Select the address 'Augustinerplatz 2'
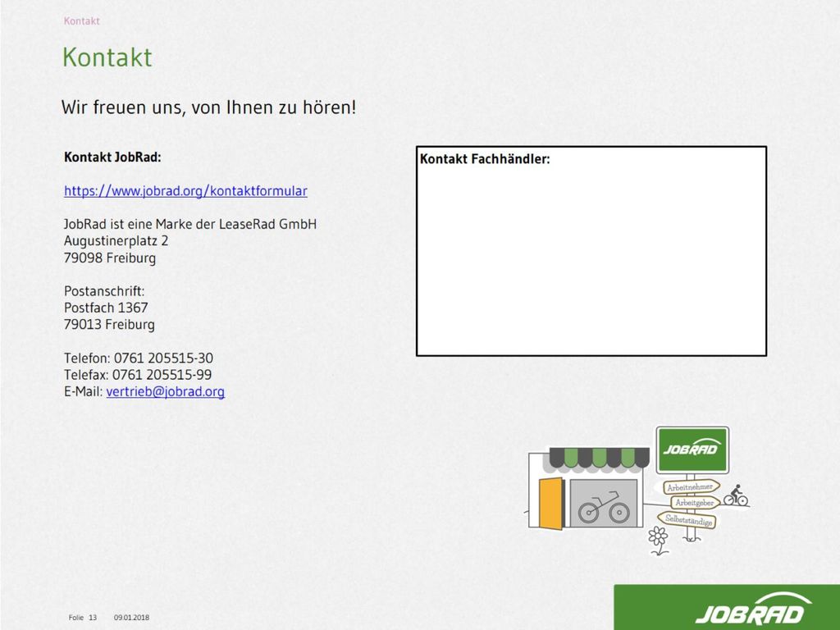This screenshot has height=630, width=840. 116,241
